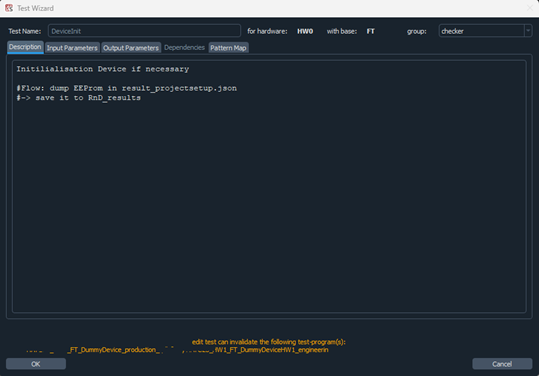Select the Dependencies tab

tap(185, 47)
